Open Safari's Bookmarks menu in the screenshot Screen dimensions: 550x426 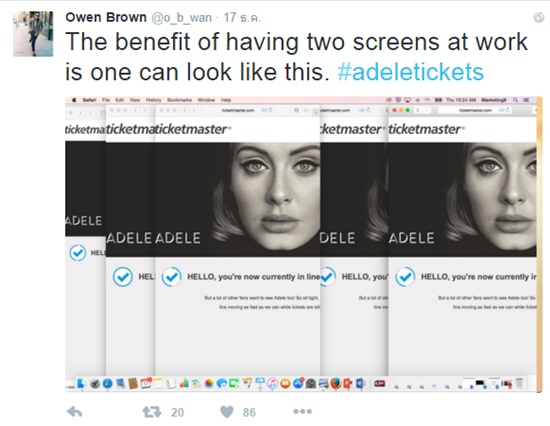(x=179, y=100)
